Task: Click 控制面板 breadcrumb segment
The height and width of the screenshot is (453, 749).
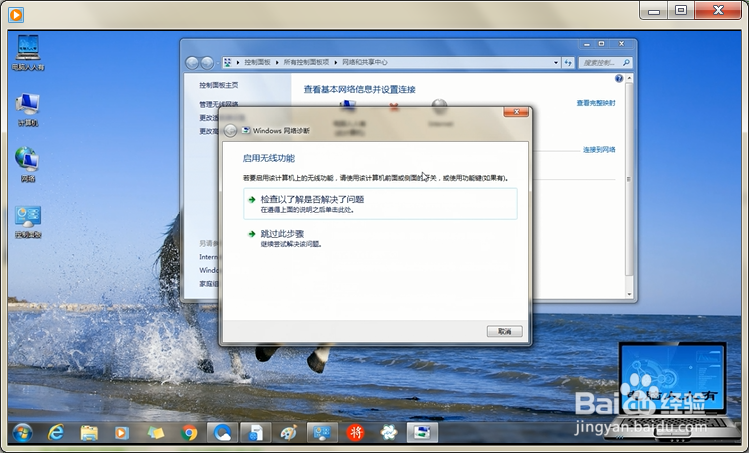Action: coord(257,63)
